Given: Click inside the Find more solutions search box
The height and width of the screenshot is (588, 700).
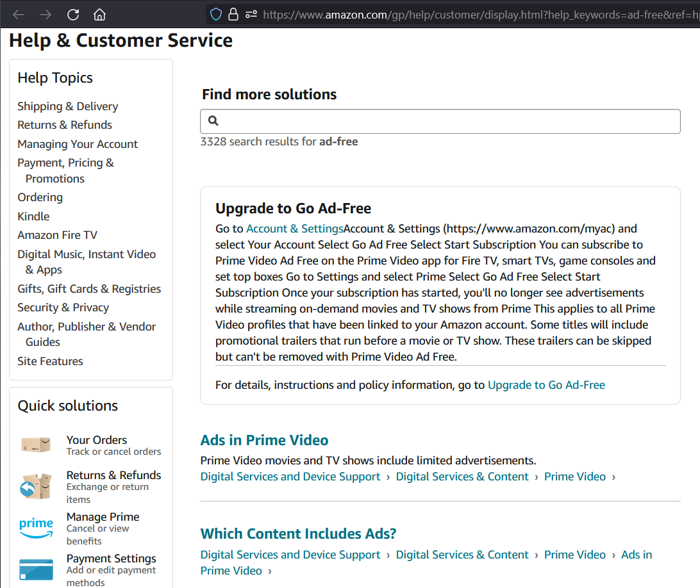Looking at the screenshot, I should [x=449, y=121].
